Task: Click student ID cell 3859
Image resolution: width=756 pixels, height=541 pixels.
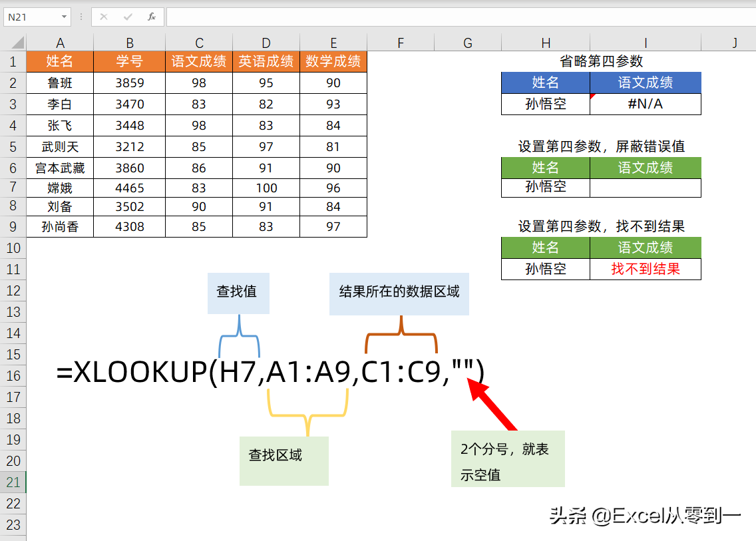Action: [x=129, y=83]
